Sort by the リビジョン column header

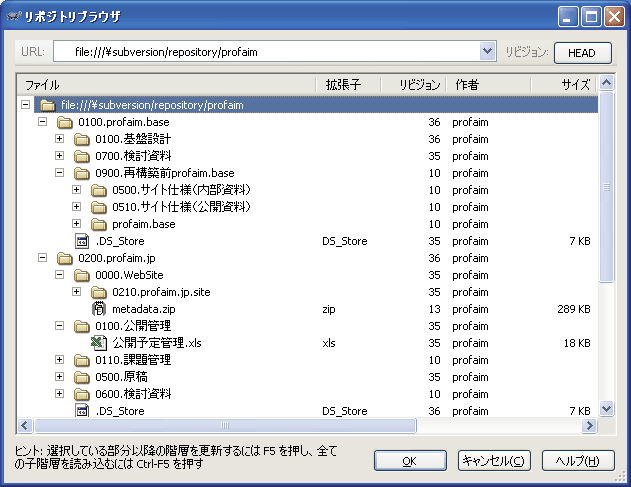(x=413, y=85)
